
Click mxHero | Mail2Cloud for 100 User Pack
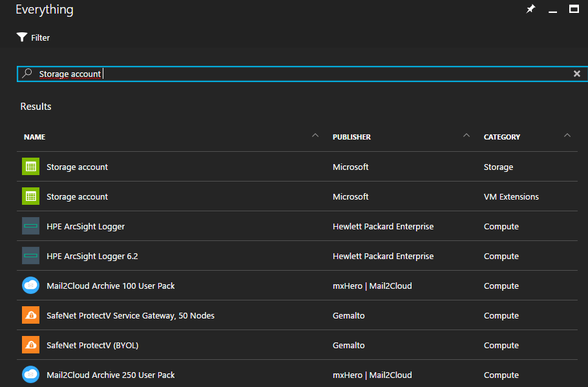pyautogui.click(x=372, y=286)
